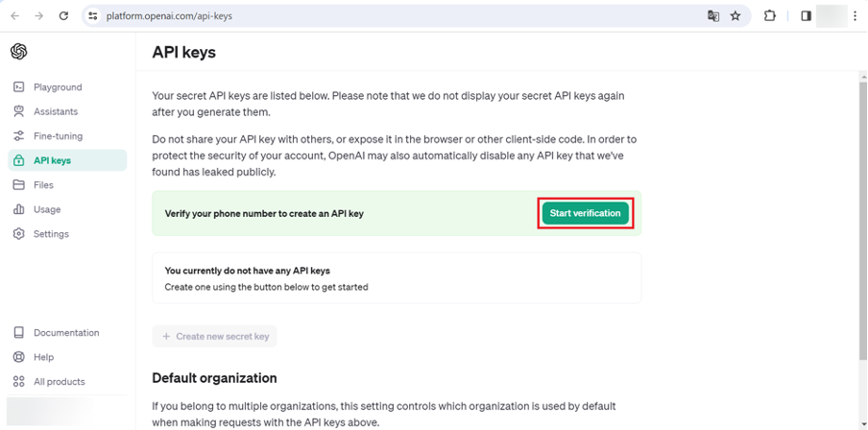View Usage in the sidebar

click(x=67, y=209)
